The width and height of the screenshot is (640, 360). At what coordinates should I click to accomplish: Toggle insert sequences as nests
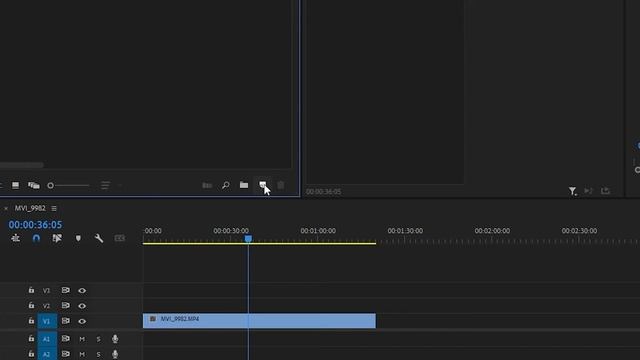(x=16, y=238)
